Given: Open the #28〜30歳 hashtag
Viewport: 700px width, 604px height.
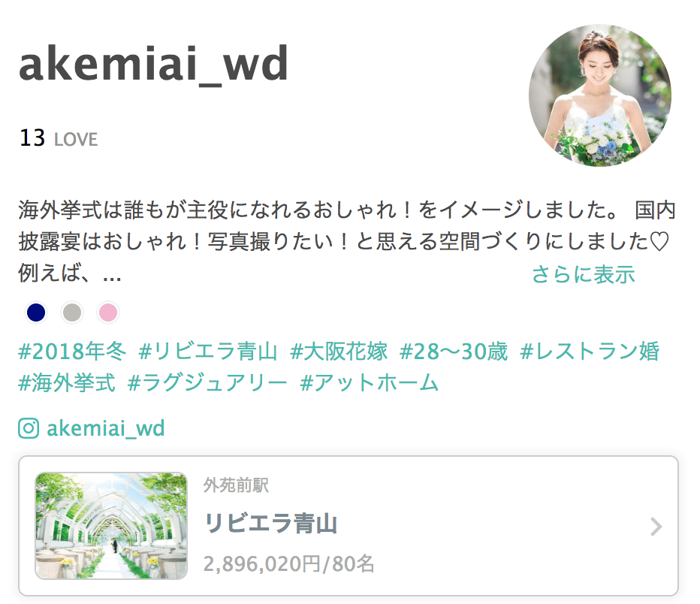Looking at the screenshot, I should click(454, 352).
